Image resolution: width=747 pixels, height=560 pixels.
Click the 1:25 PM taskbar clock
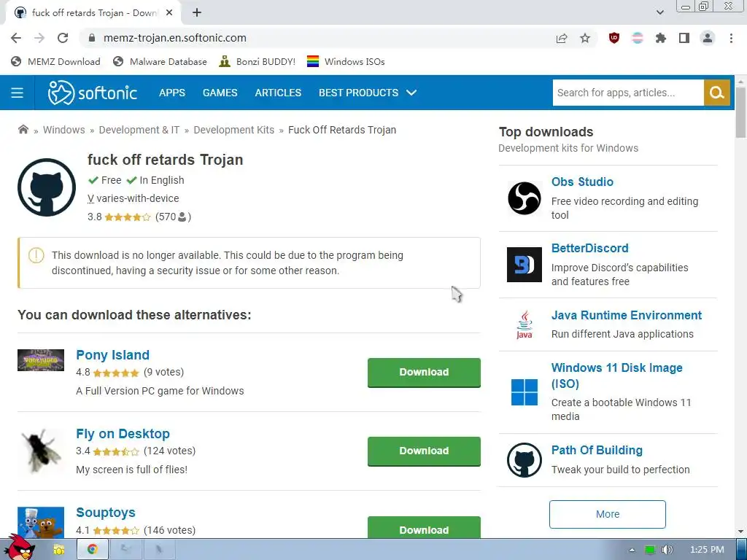coord(707,550)
